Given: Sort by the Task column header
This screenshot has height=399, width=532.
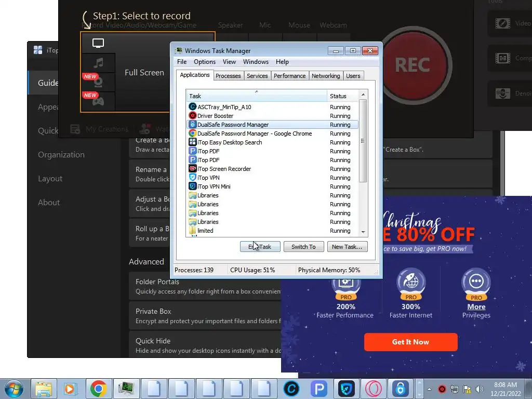Looking at the screenshot, I should [x=257, y=96].
